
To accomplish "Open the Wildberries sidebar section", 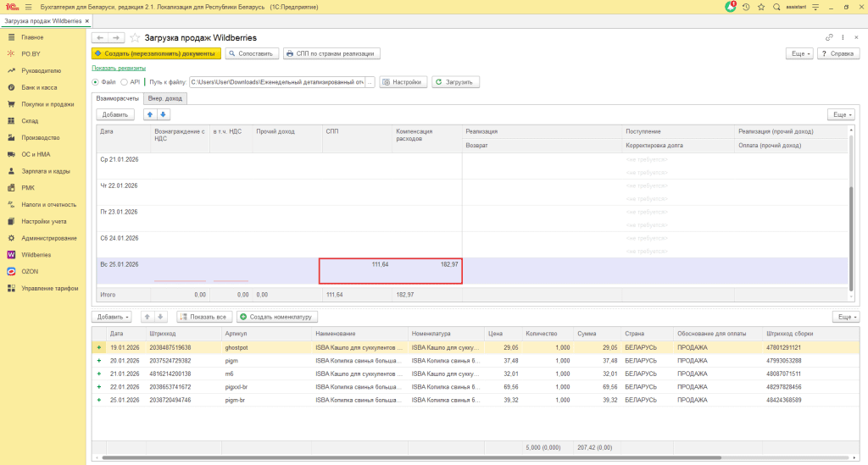I will pyautogui.click(x=36, y=255).
